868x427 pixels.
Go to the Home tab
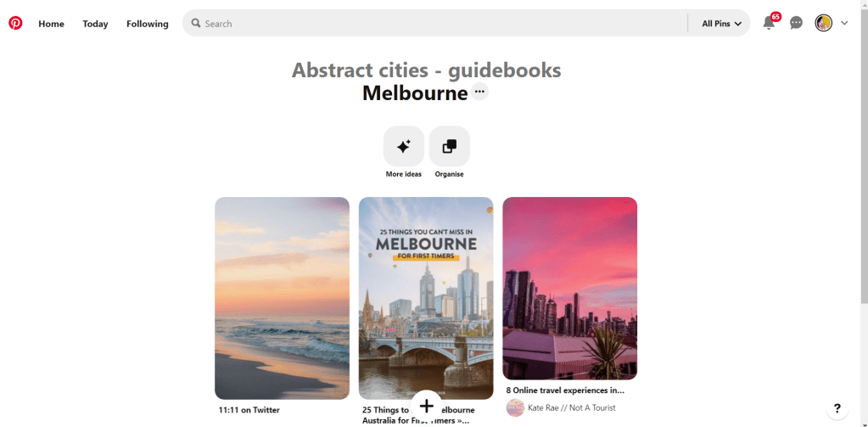coord(51,24)
